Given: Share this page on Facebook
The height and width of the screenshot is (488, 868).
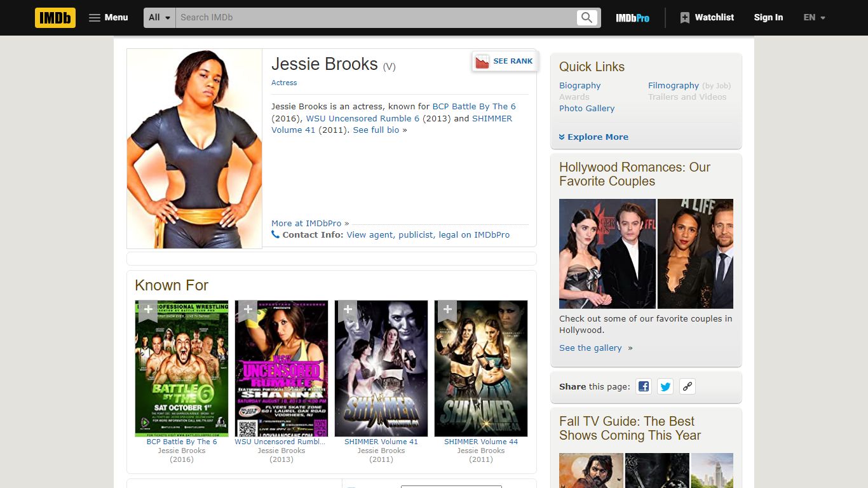Looking at the screenshot, I should (644, 386).
